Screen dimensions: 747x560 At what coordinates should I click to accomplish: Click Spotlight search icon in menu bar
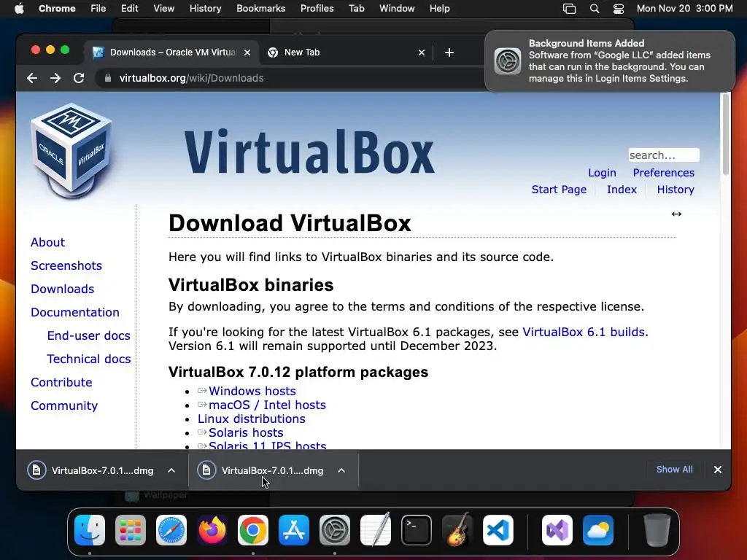pyautogui.click(x=594, y=9)
